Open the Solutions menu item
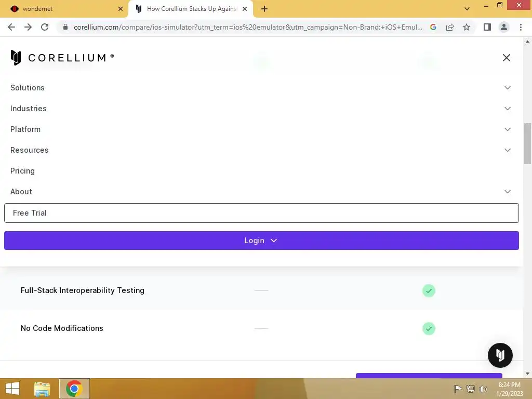Screen dimensions: 532x399 click(x=28, y=88)
